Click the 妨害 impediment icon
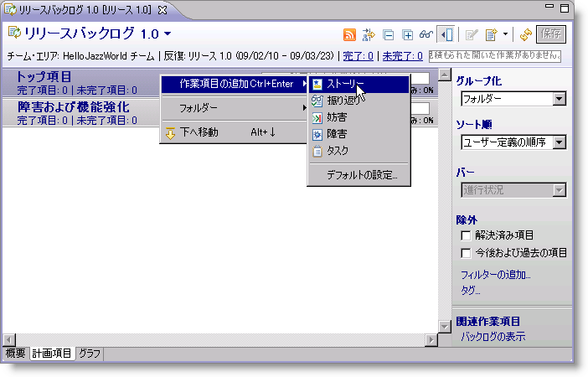 tap(317, 118)
